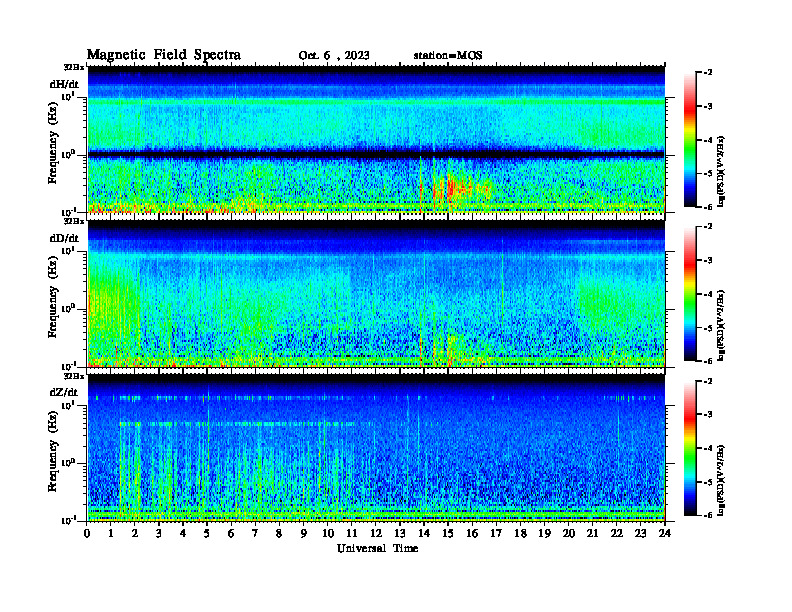The width and height of the screenshot is (792, 612).
Task: Click the color scale units label of the dD/dt color bar
Action: [721, 326]
